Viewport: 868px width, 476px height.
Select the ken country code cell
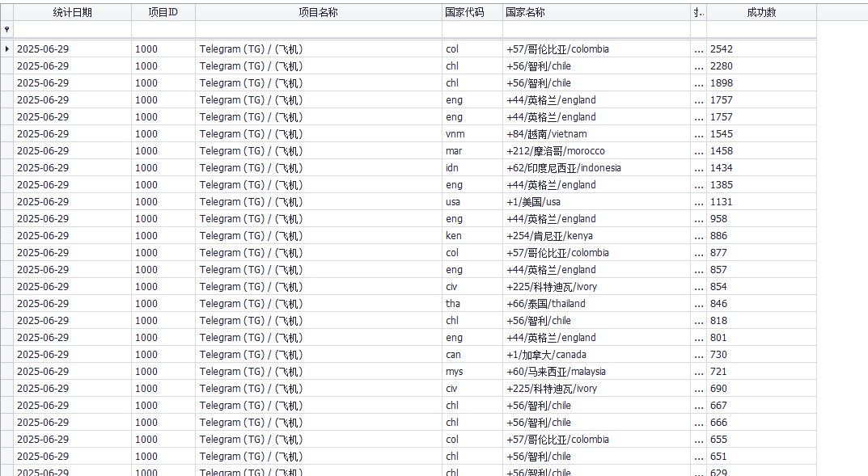pos(472,235)
